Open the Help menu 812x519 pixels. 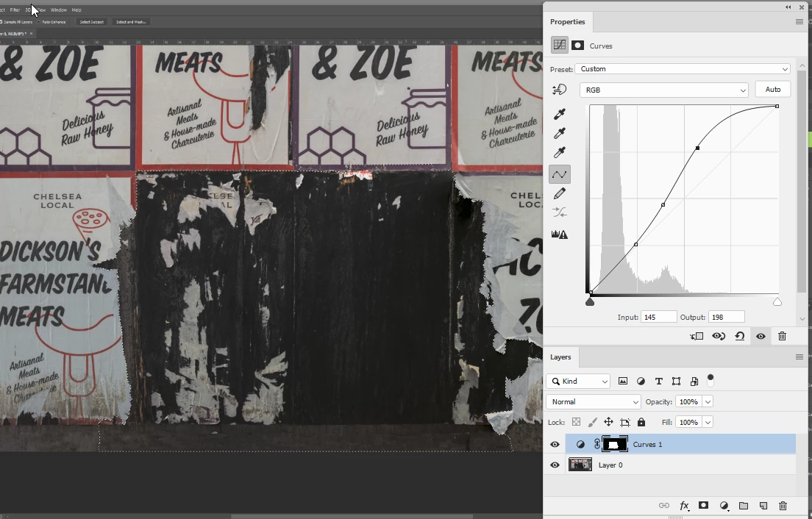(76, 10)
